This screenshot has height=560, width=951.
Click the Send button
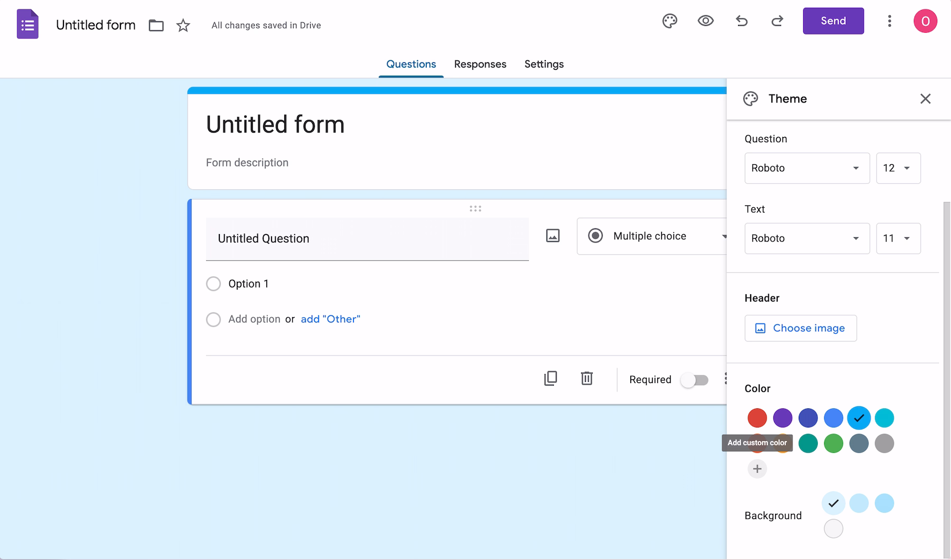[833, 21]
